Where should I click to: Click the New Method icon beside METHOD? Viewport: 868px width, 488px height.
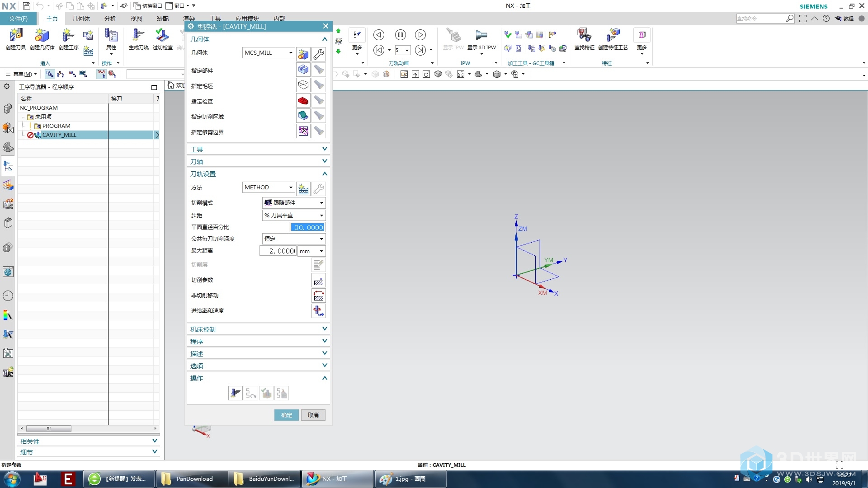point(303,188)
